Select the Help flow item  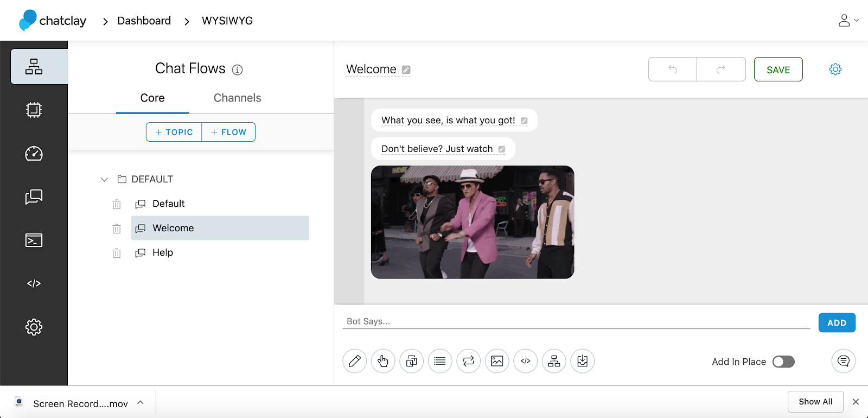tap(220, 252)
